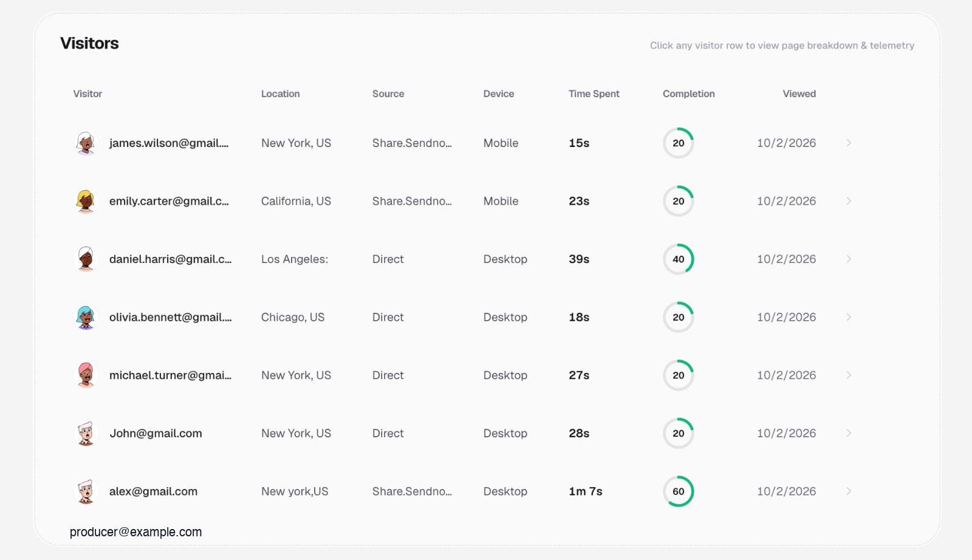Click 1m 7s time spent value

586,491
